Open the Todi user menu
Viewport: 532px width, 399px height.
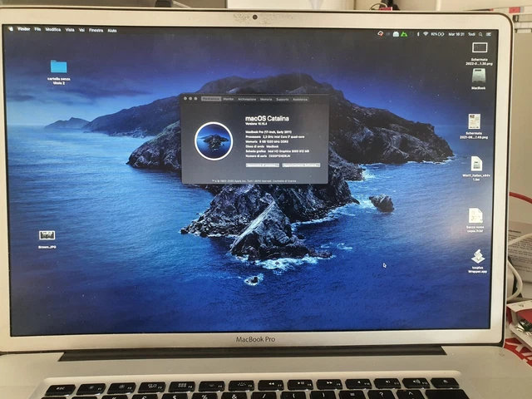471,34
